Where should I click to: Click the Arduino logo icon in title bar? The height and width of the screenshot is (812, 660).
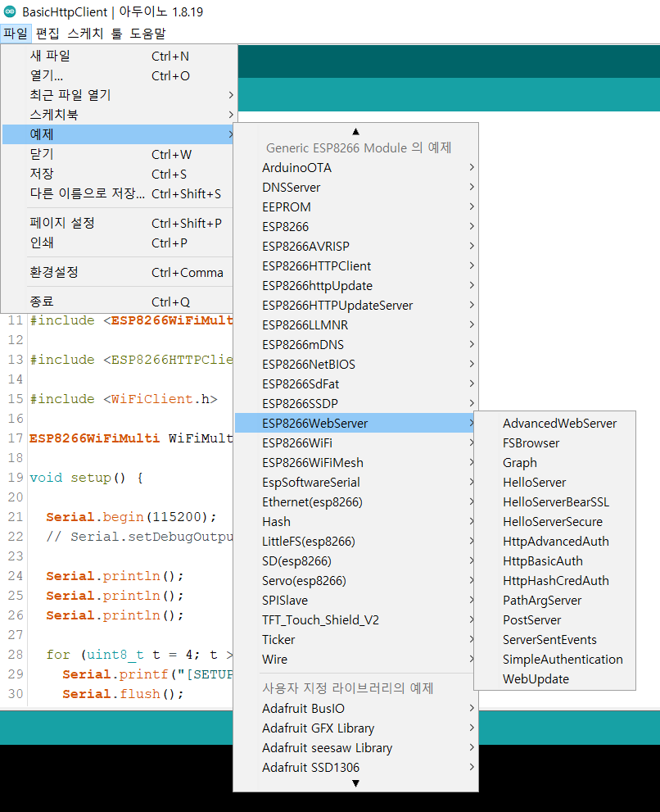10,11
